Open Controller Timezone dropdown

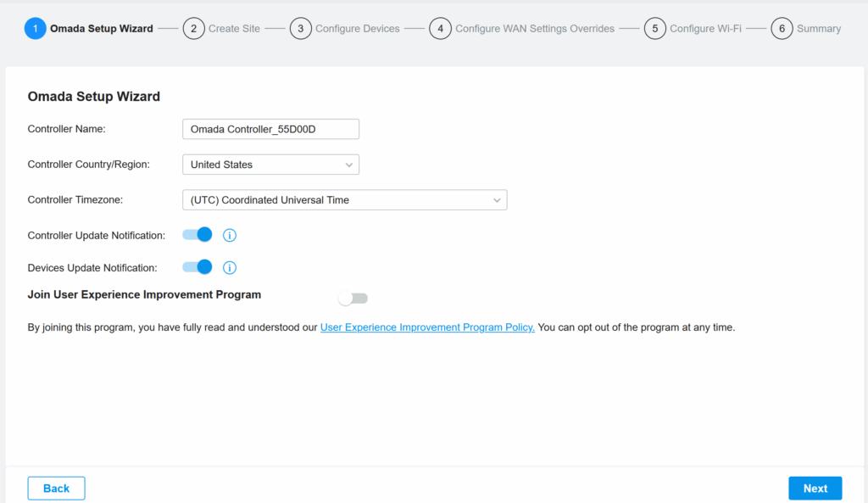[x=344, y=200]
